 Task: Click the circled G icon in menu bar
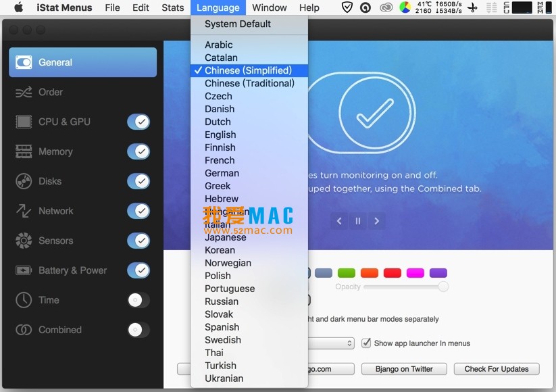pos(365,7)
